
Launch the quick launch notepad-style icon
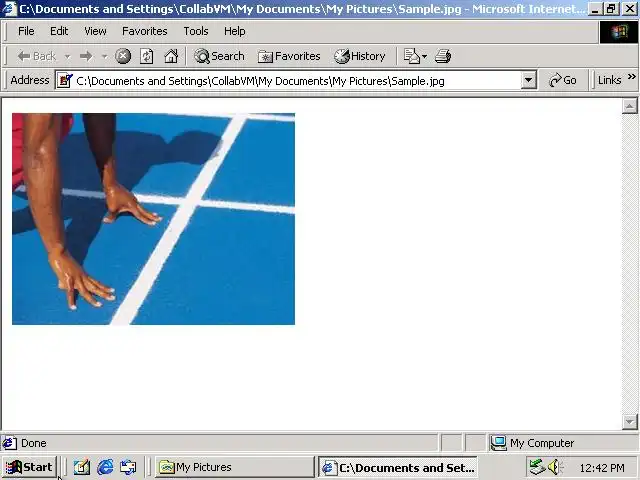tap(82, 467)
